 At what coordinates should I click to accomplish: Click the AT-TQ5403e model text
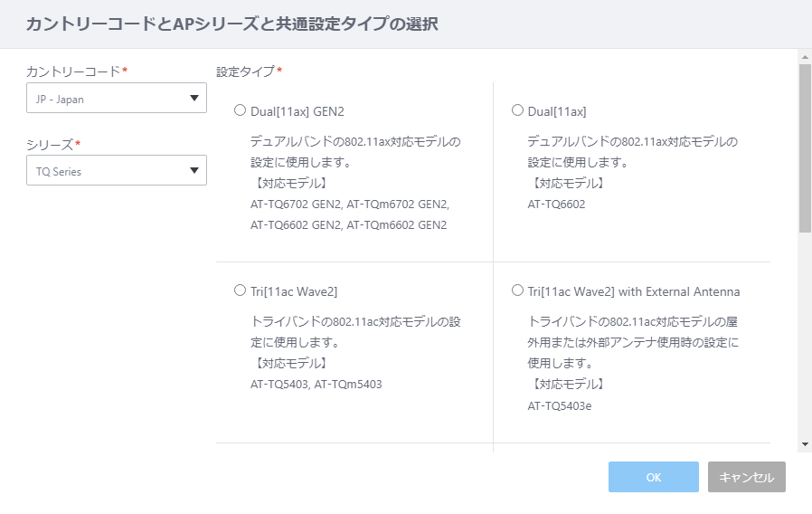[x=560, y=405]
